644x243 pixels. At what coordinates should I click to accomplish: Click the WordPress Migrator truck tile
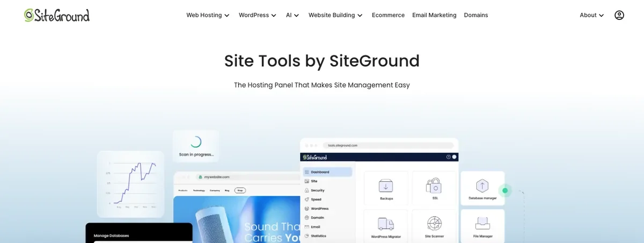(386, 226)
